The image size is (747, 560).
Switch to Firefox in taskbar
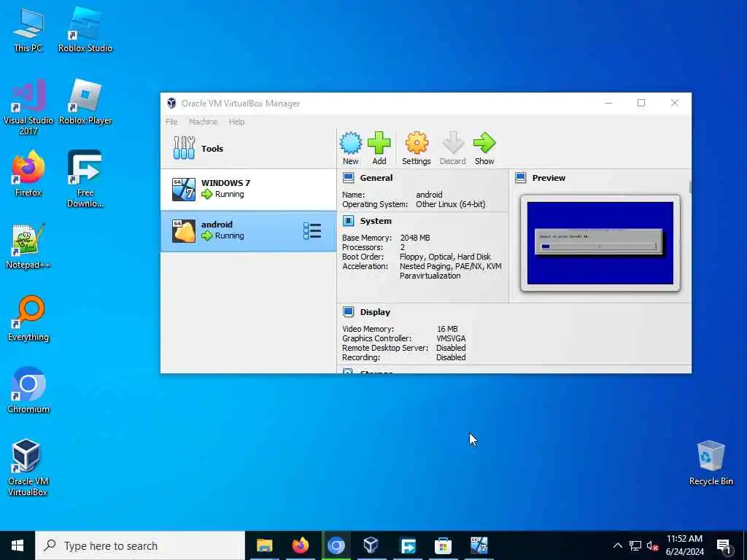click(x=300, y=545)
